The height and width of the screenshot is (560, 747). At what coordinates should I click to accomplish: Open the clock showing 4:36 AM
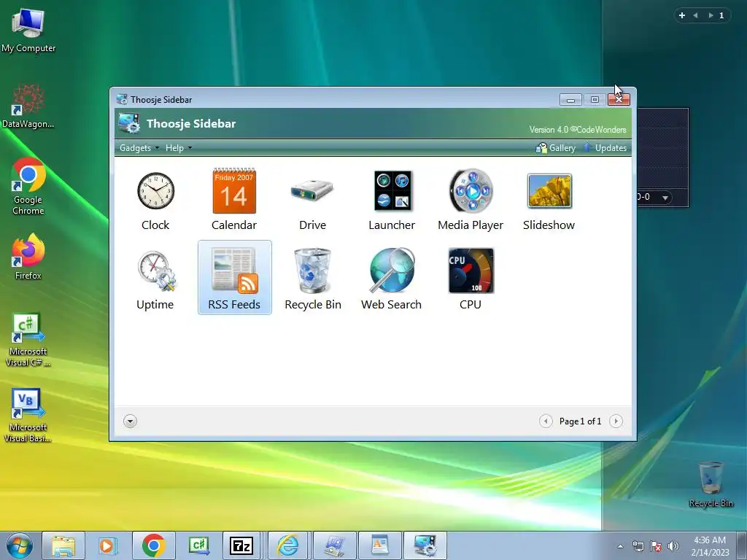[x=710, y=545]
